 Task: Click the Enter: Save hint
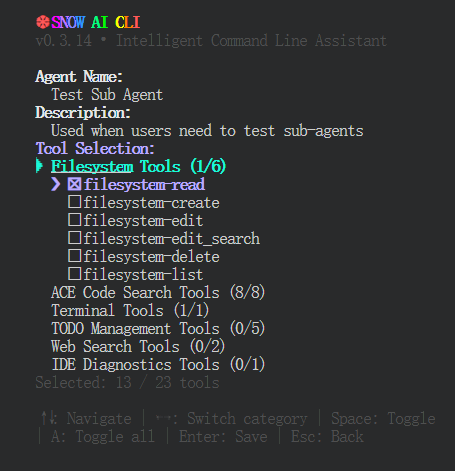[223, 437]
